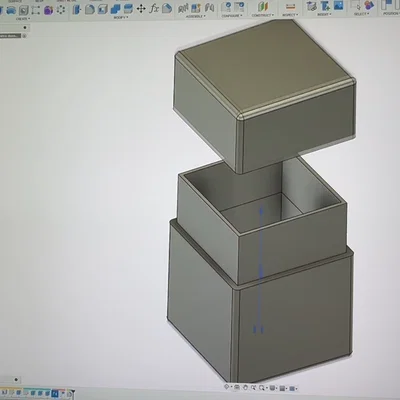The width and height of the screenshot is (400, 400).
Task: Activate the Pan hand tool
Action: pyautogui.click(x=245, y=387)
